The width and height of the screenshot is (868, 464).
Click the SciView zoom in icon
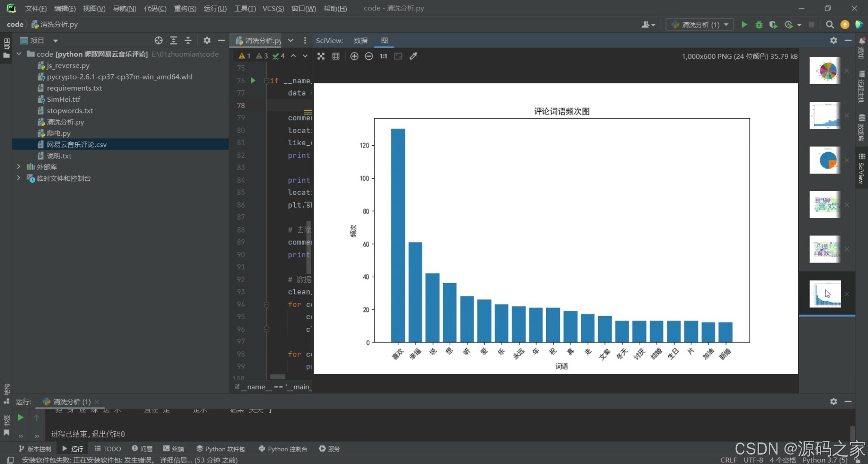point(354,56)
